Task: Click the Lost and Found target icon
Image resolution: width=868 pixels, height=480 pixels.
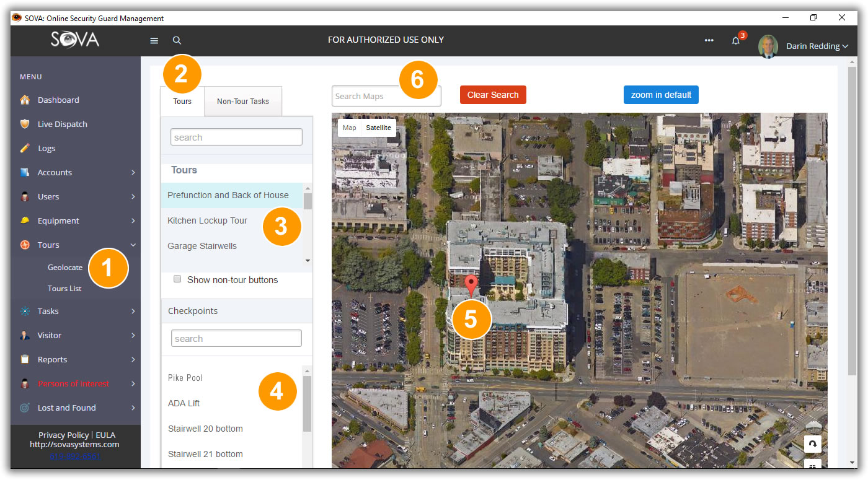Action: click(25, 408)
